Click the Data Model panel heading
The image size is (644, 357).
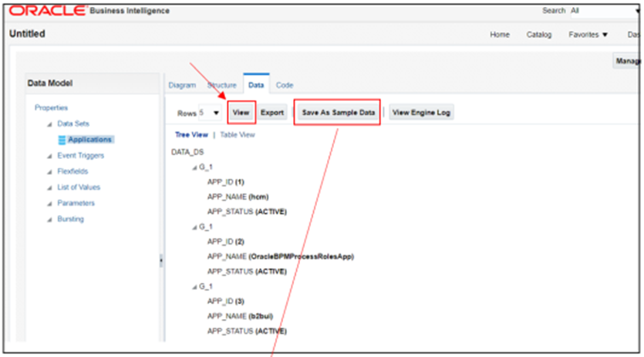tap(50, 83)
